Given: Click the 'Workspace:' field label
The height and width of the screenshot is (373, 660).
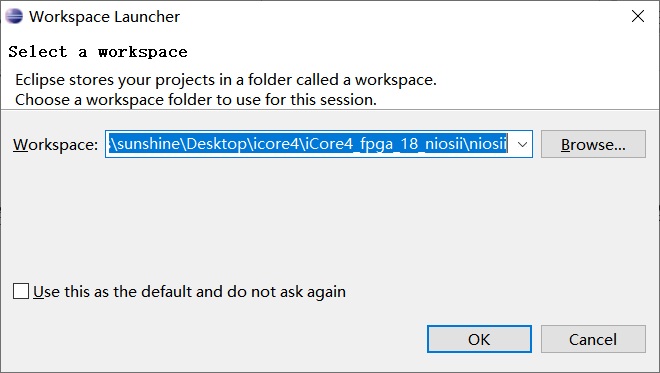Looking at the screenshot, I should click(x=56, y=144).
